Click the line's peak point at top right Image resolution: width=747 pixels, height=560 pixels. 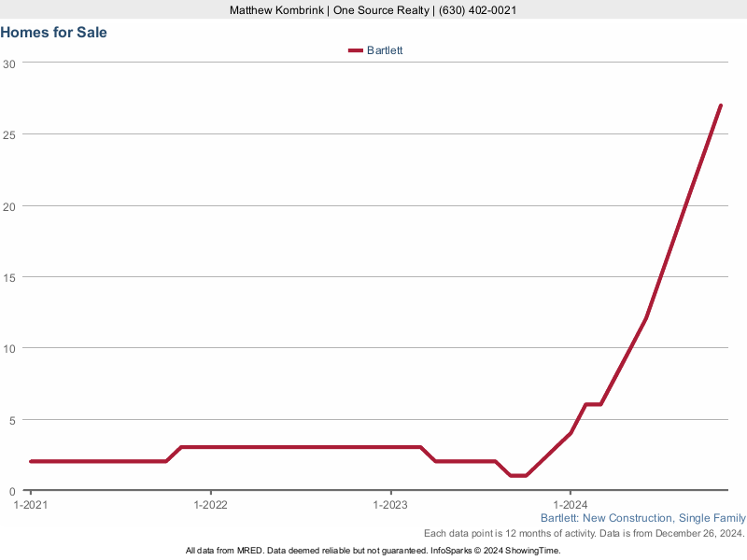click(721, 105)
